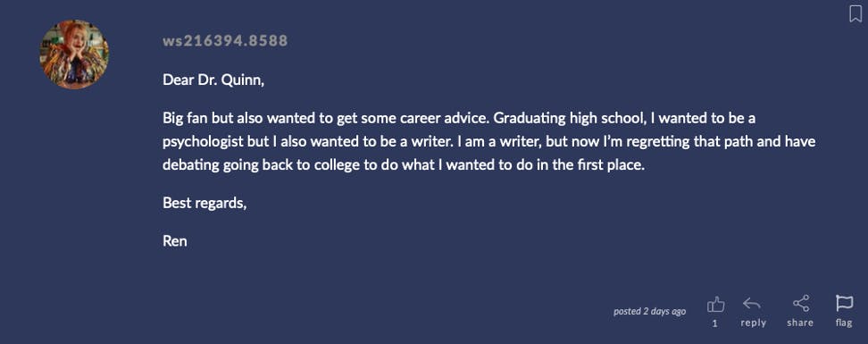Click the "posted 2 days ago" timestamp
Viewport: 868px width, 344px height.
click(x=650, y=311)
